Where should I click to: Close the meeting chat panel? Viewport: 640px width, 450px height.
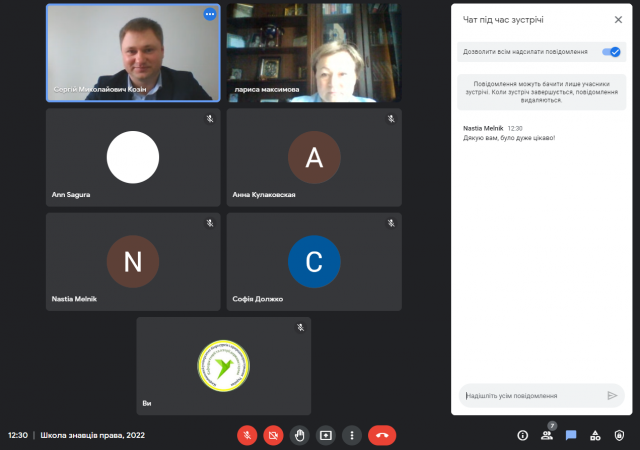coord(618,20)
